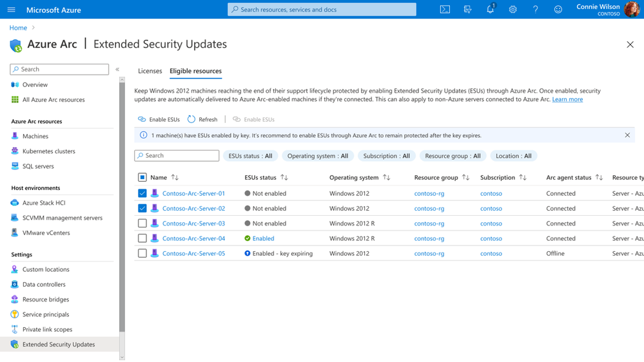Click the Microsoft Azure brand title

click(x=54, y=10)
